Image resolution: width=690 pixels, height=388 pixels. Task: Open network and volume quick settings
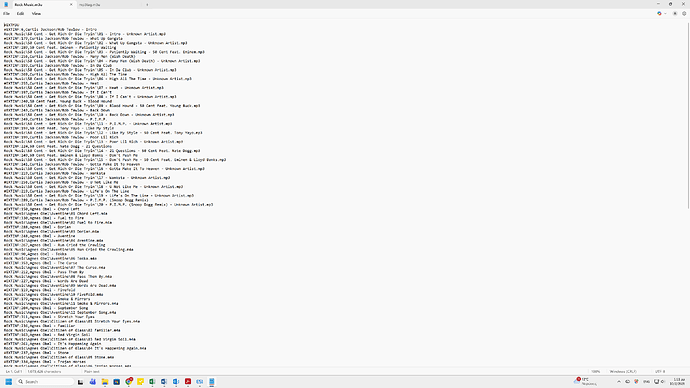pyautogui.click(x=660, y=381)
